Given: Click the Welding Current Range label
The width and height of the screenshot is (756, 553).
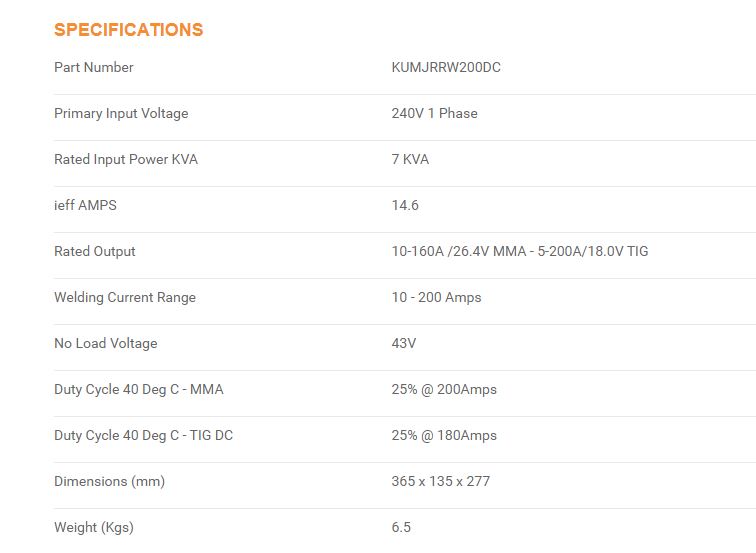Looking at the screenshot, I should click(x=125, y=297).
